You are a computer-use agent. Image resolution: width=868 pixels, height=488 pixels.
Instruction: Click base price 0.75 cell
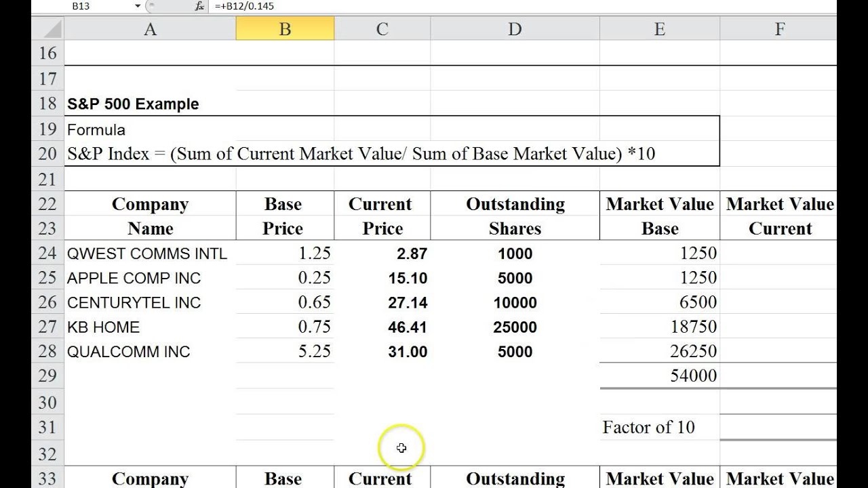pyautogui.click(x=285, y=327)
